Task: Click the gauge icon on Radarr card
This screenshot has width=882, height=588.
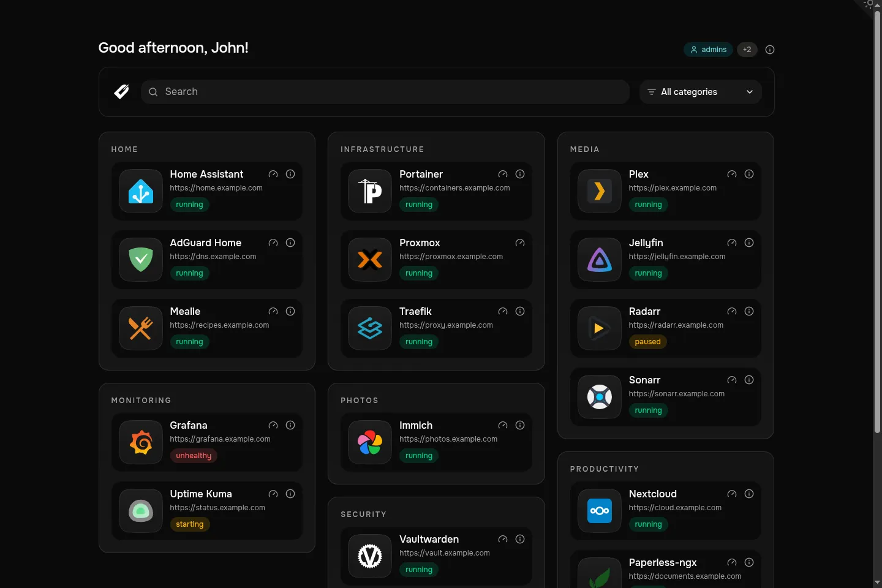Action: [x=732, y=311]
